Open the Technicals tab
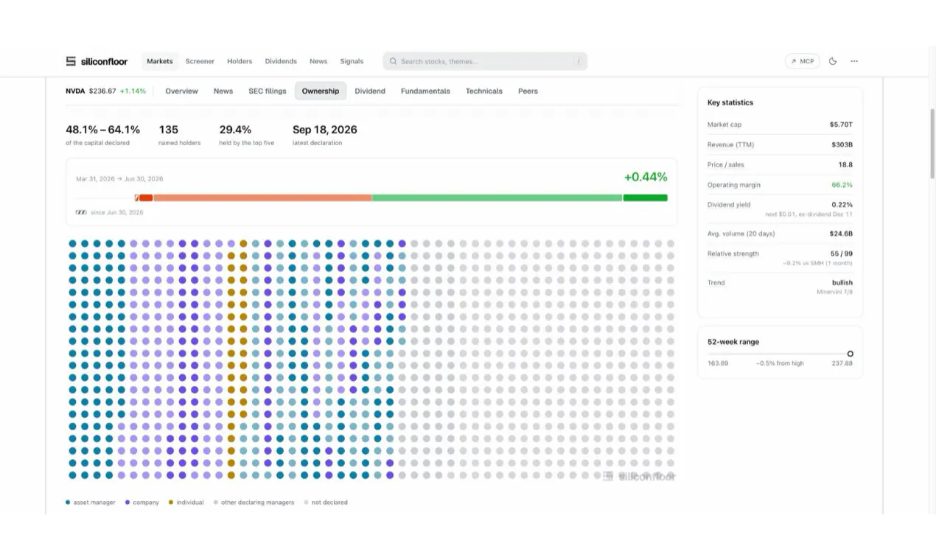Viewport: 936px width, 560px height. click(483, 91)
